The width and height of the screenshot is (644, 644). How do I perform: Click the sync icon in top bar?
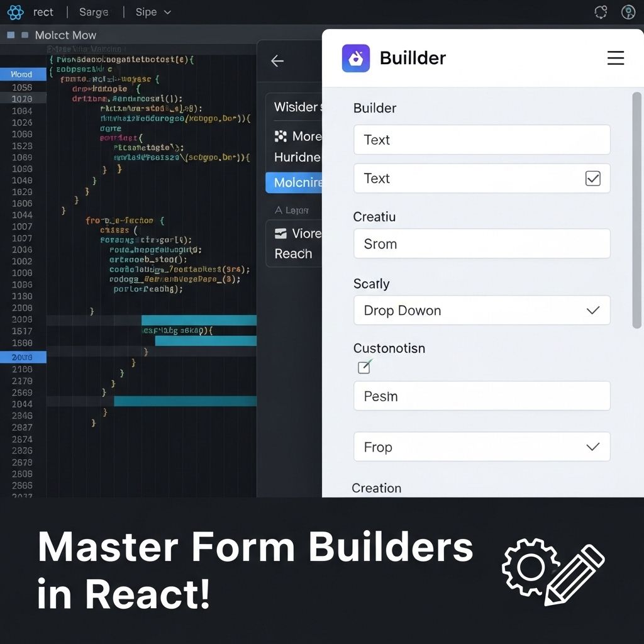601,12
